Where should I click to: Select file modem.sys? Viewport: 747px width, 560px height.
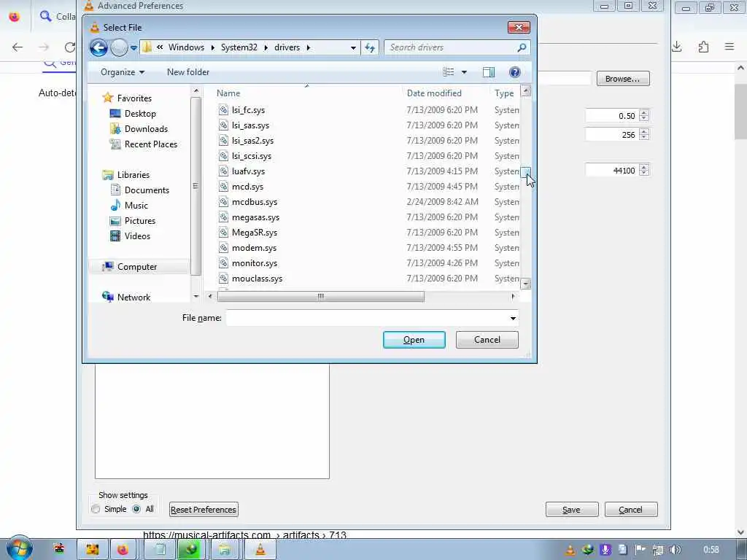point(254,248)
